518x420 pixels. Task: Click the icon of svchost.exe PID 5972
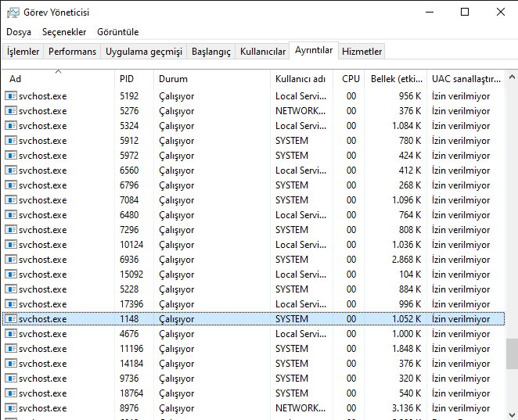(x=11, y=155)
